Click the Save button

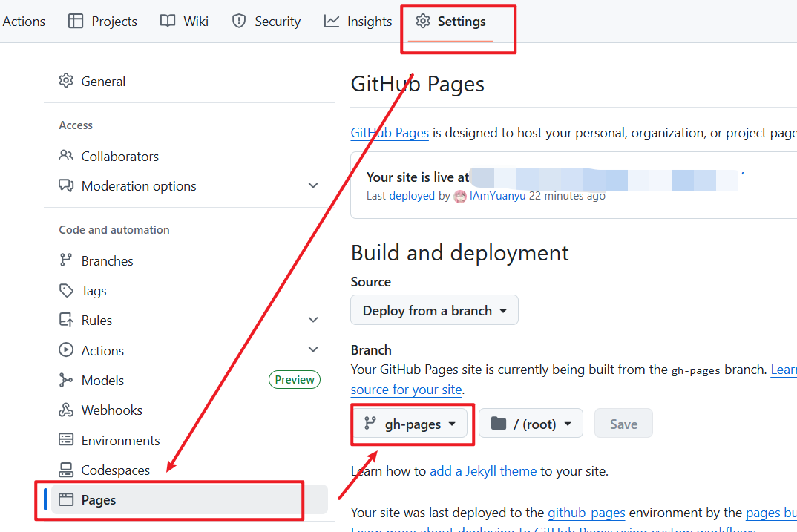click(x=623, y=424)
